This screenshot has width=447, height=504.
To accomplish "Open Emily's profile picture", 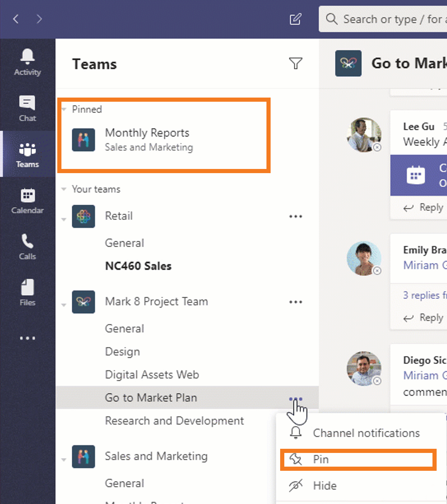I will pyautogui.click(x=364, y=258).
